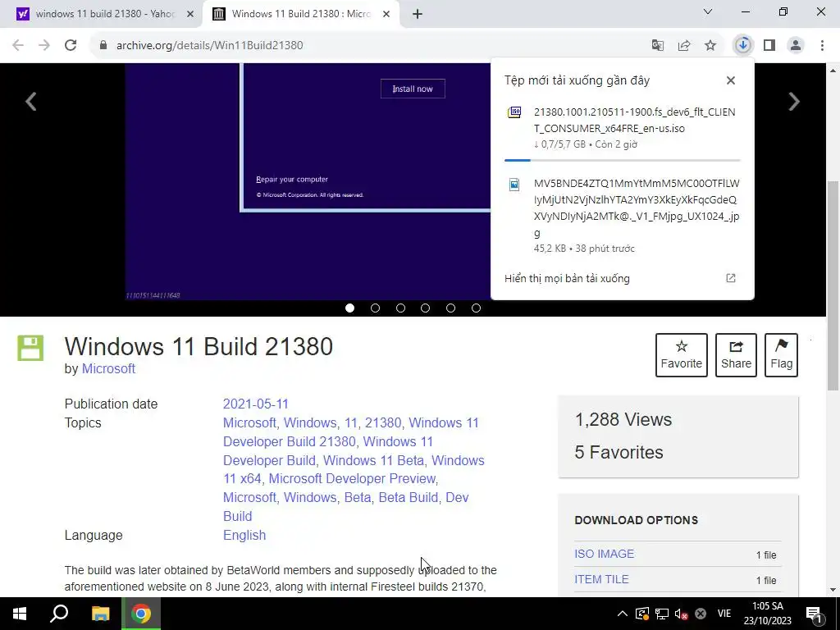Open the network tray icon
Image resolution: width=840 pixels, height=630 pixels.
[x=662, y=614]
